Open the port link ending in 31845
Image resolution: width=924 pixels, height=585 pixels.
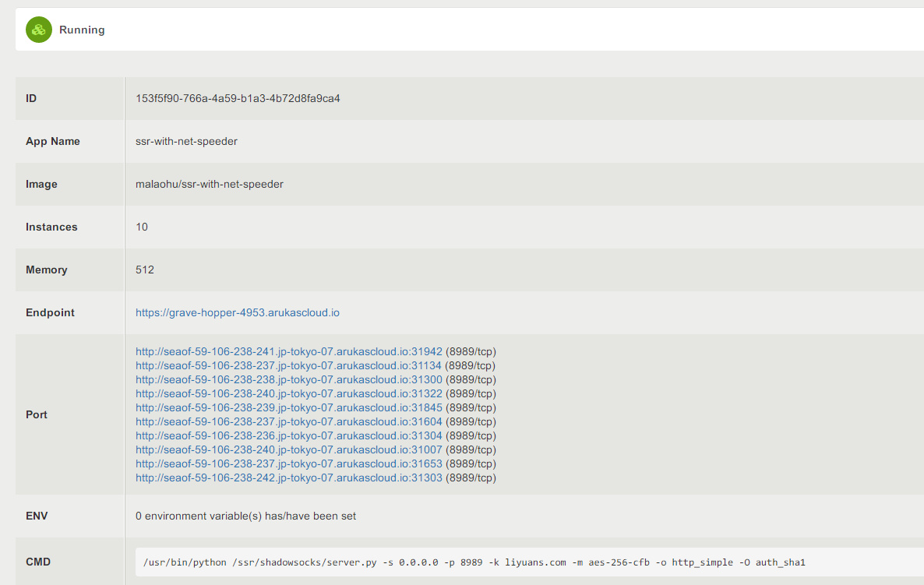tap(288, 407)
